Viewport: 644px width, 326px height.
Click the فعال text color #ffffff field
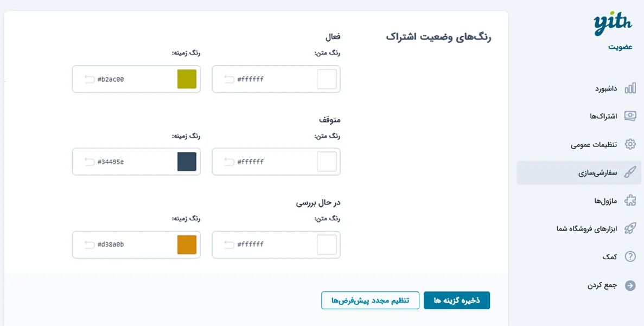tap(276, 79)
